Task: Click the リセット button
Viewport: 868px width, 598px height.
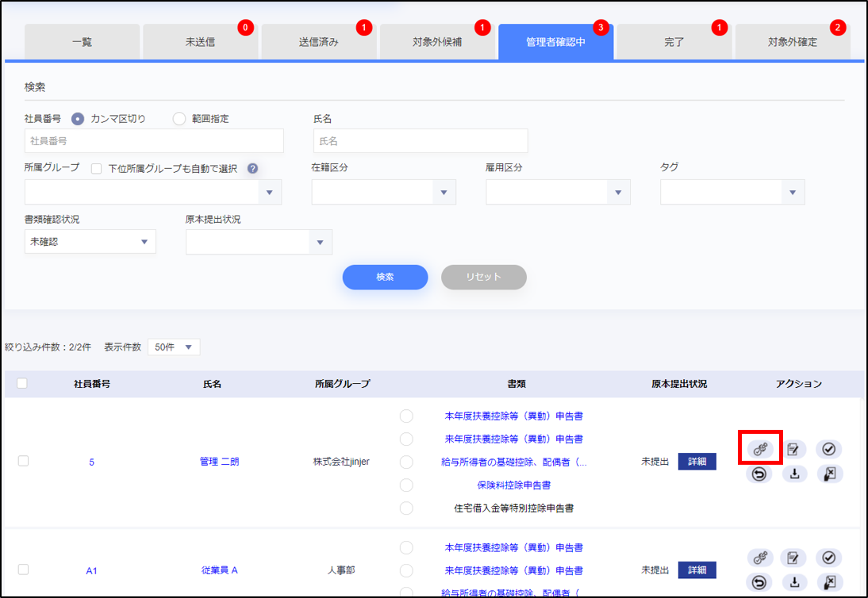Action: (484, 277)
